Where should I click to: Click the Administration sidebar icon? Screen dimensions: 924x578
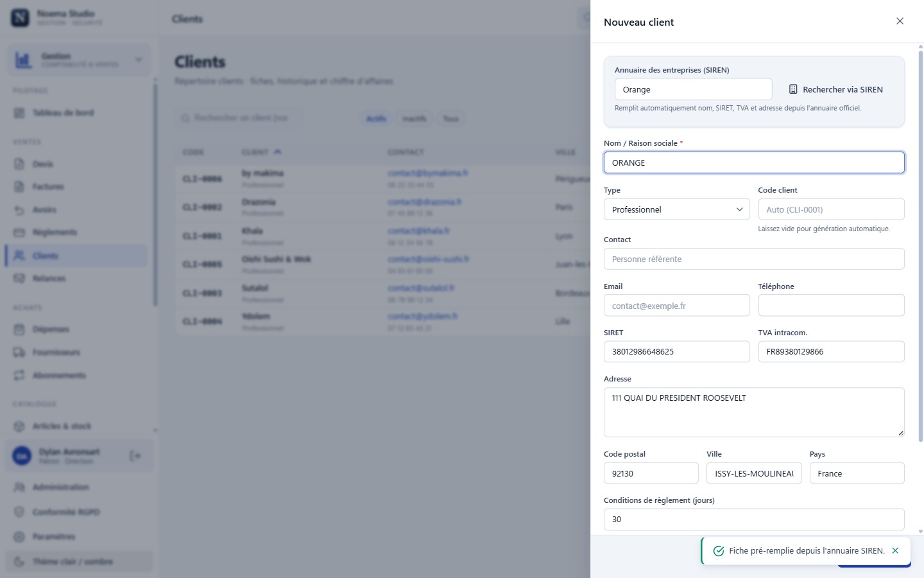tap(19, 487)
